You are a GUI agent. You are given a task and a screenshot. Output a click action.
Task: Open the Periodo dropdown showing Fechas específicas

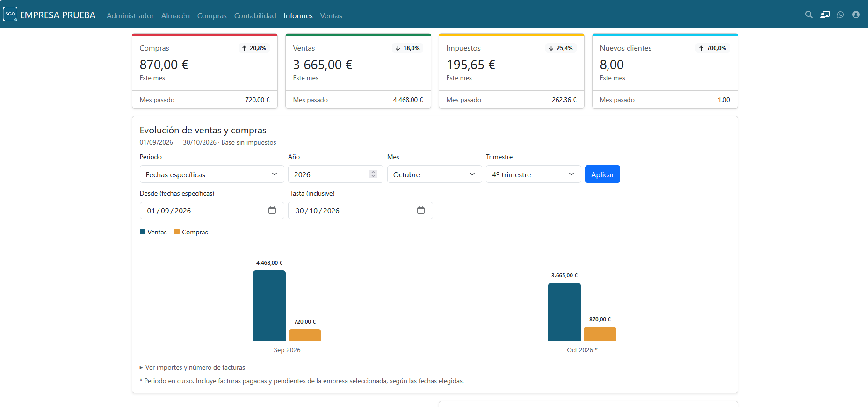coord(212,174)
